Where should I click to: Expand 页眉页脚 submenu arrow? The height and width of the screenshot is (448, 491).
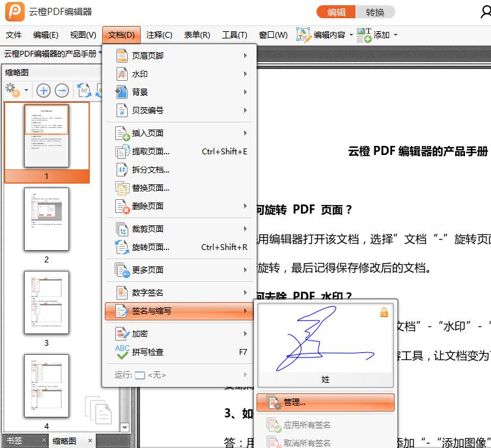tap(245, 55)
